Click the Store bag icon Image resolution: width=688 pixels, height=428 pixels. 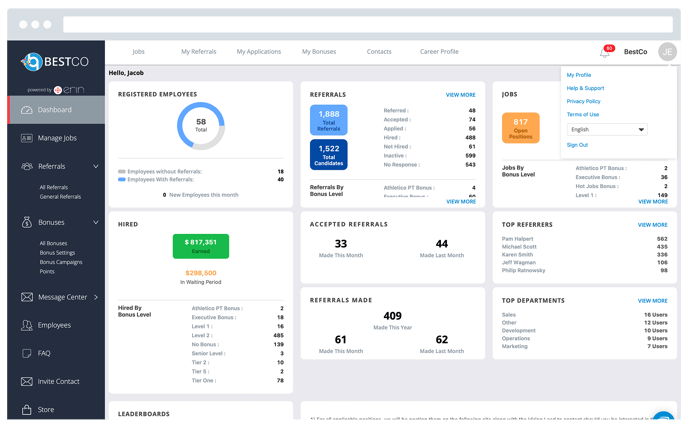click(25, 409)
